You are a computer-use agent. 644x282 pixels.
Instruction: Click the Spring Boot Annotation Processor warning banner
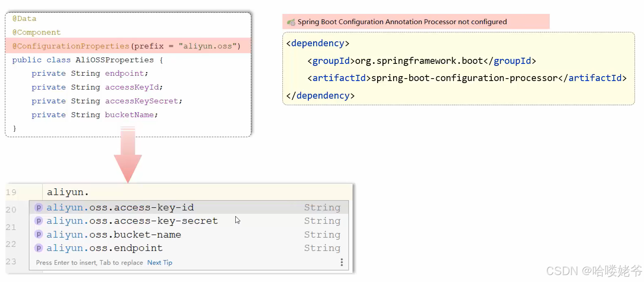(416, 22)
